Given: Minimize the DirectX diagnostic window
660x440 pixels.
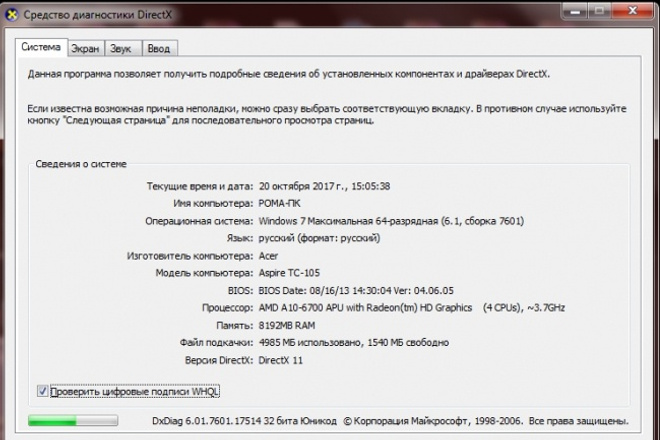Looking at the screenshot, I should click(575, 11).
